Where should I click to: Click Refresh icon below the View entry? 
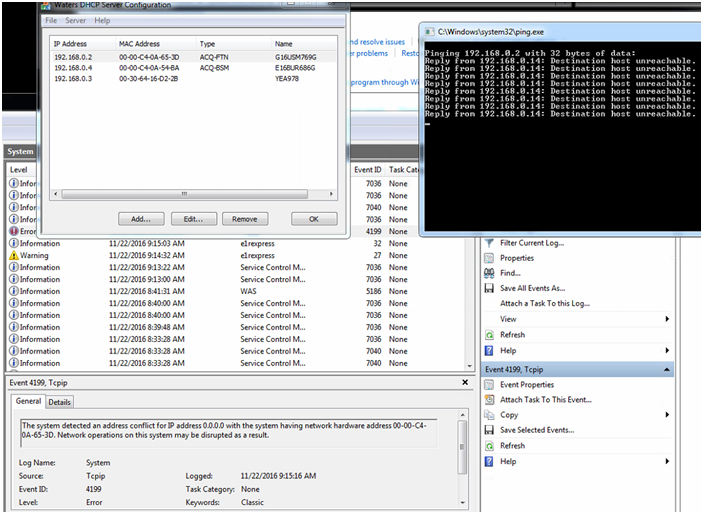489,335
